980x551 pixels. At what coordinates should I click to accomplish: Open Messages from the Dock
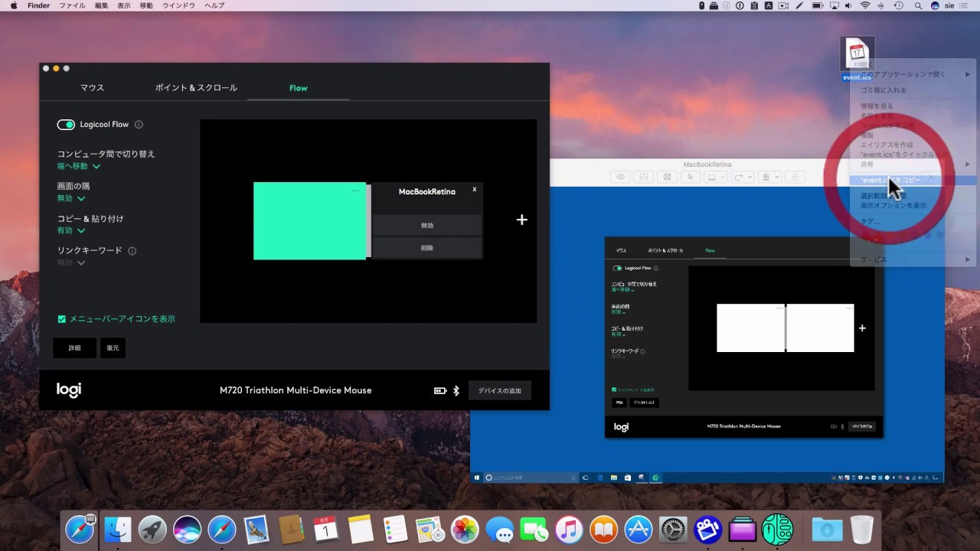(x=499, y=529)
